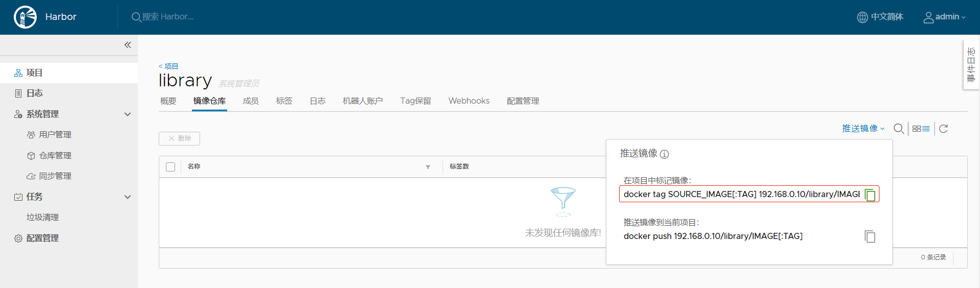980x288 pixels.
Task: Click the globe language icon
Action: pos(862,17)
